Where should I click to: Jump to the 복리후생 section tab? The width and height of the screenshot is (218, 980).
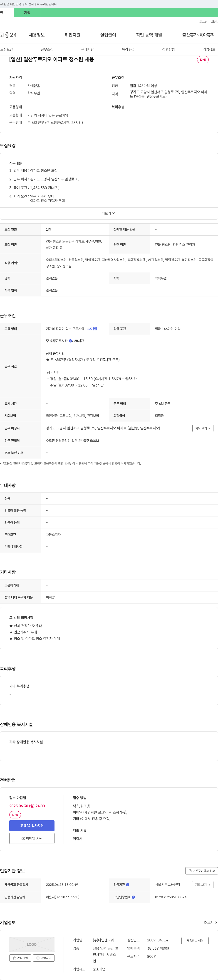click(128, 49)
